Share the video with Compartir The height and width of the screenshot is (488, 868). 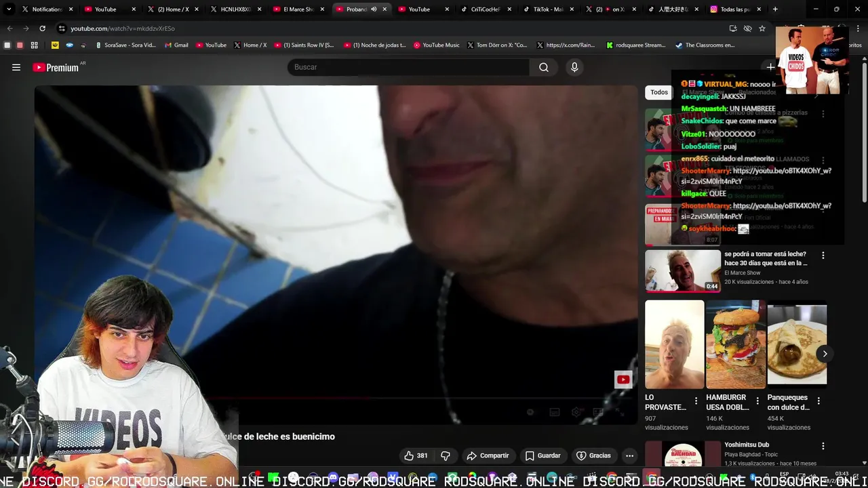point(488,455)
